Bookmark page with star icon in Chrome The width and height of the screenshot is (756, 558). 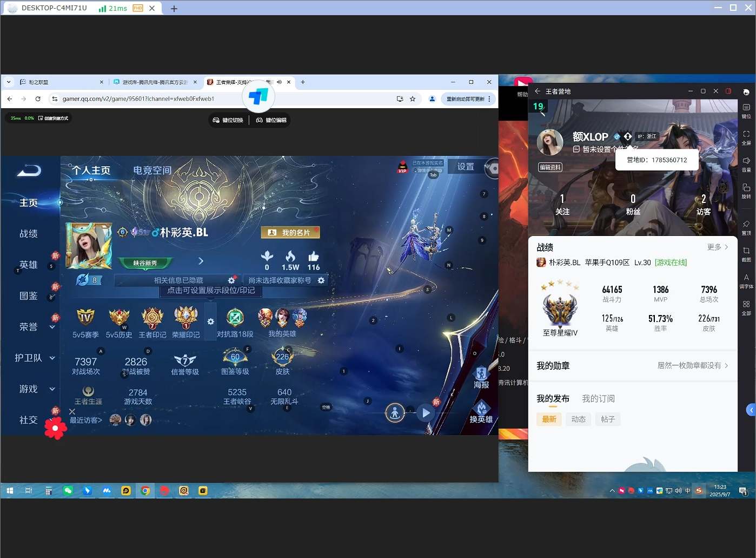[x=413, y=99]
